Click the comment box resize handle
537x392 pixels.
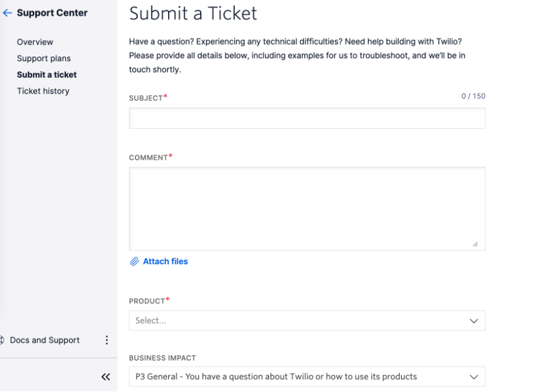click(x=476, y=244)
